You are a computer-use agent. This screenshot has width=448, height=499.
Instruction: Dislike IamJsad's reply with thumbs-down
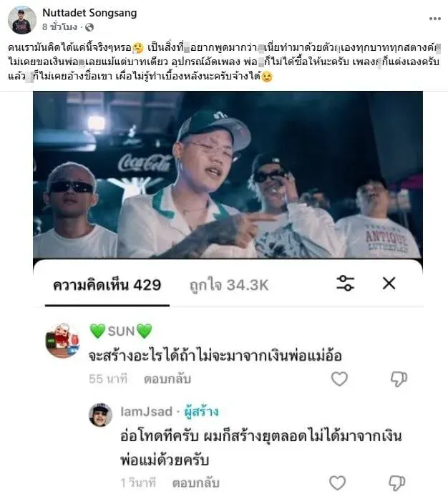396,483
